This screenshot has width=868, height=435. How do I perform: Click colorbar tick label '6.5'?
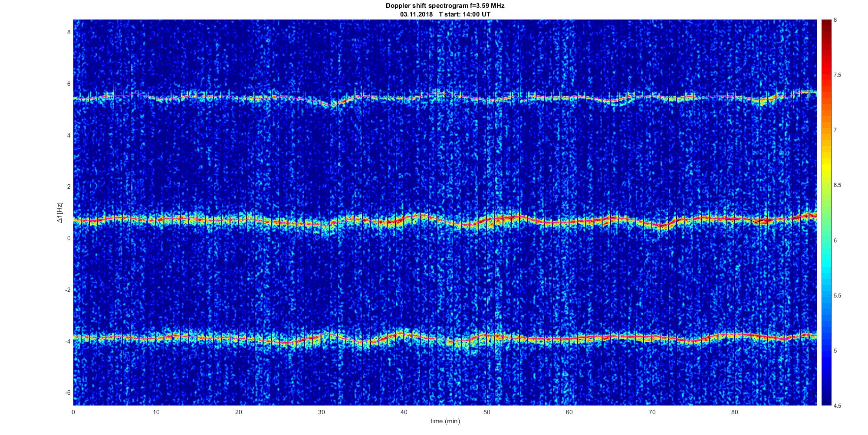pyautogui.click(x=838, y=185)
